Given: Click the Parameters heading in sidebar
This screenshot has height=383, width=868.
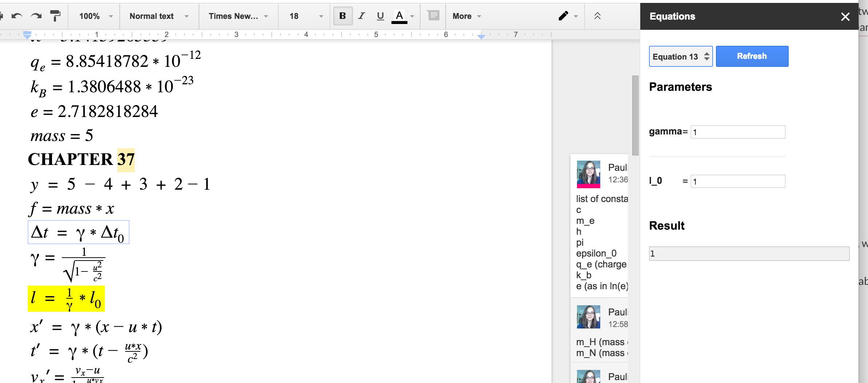Looking at the screenshot, I should point(680,87).
